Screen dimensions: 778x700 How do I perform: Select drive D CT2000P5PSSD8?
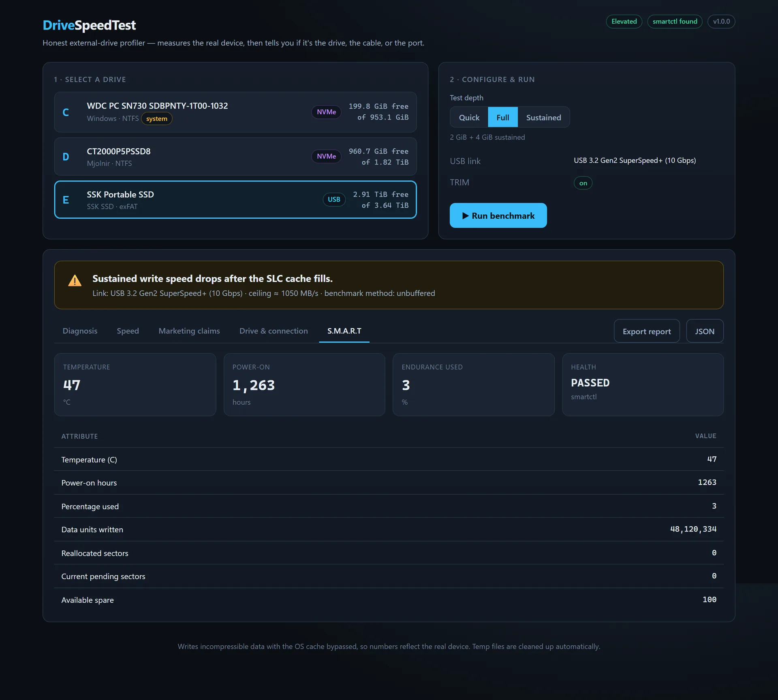235,156
